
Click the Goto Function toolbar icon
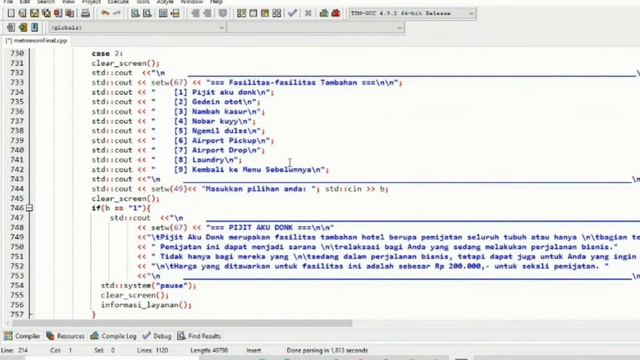click(163, 13)
